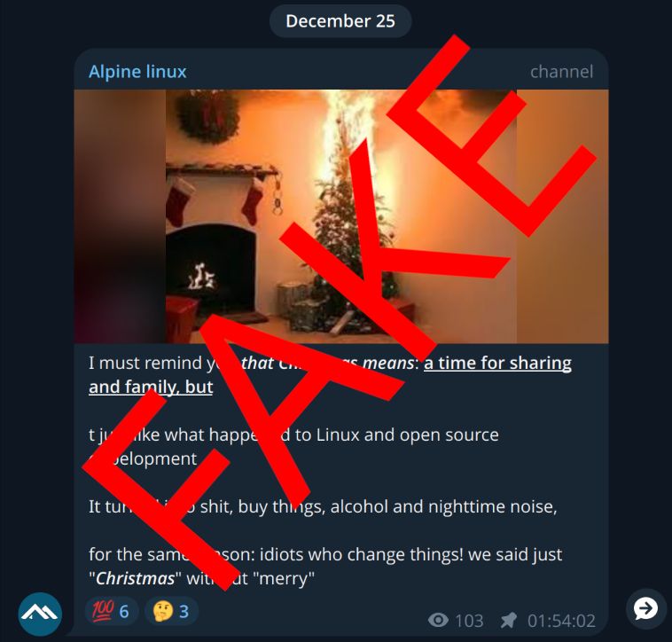Click the underlined 'and family, but' text

[151, 387]
